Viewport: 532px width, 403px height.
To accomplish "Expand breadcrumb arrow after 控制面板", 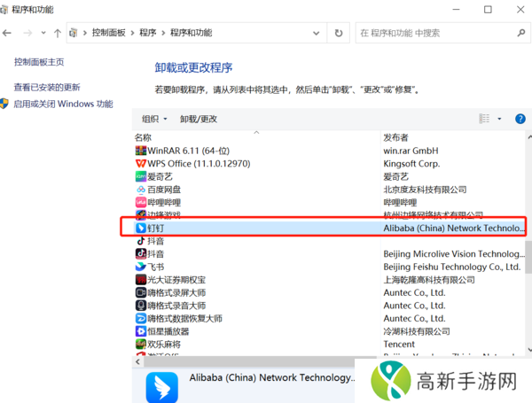I will pos(132,33).
